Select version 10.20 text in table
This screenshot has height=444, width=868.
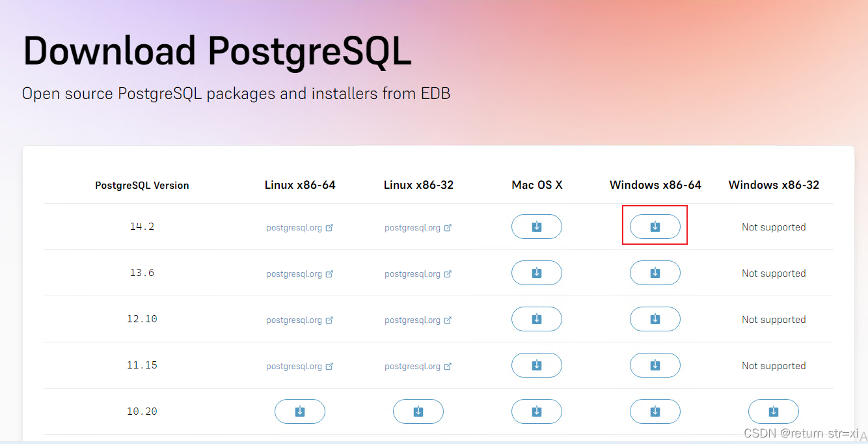142,411
